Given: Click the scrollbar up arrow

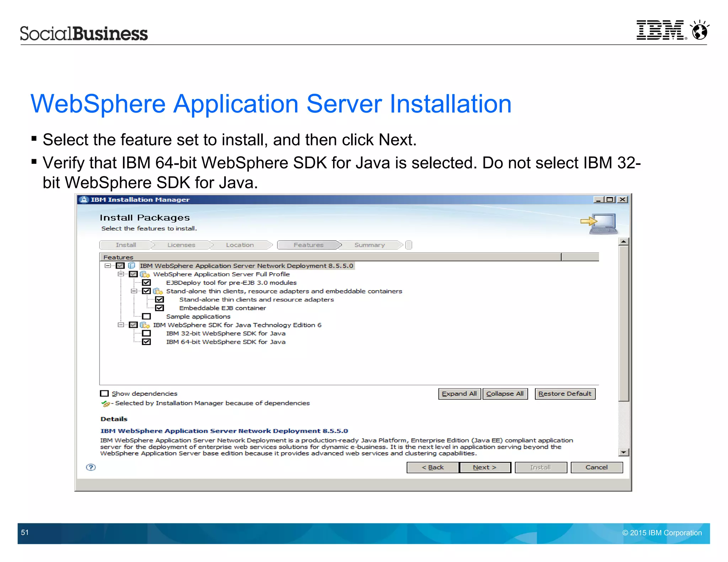Looking at the screenshot, I should pos(623,242).
